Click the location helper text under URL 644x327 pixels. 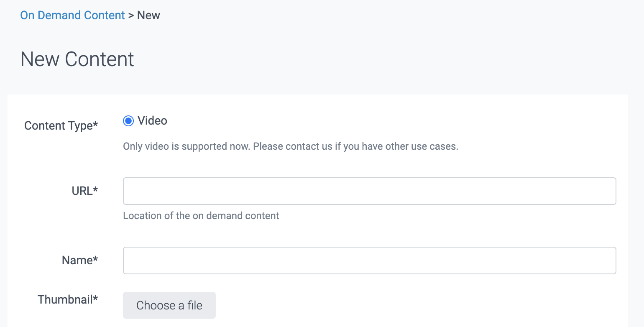pyautogui.click(x=201, y=216)
